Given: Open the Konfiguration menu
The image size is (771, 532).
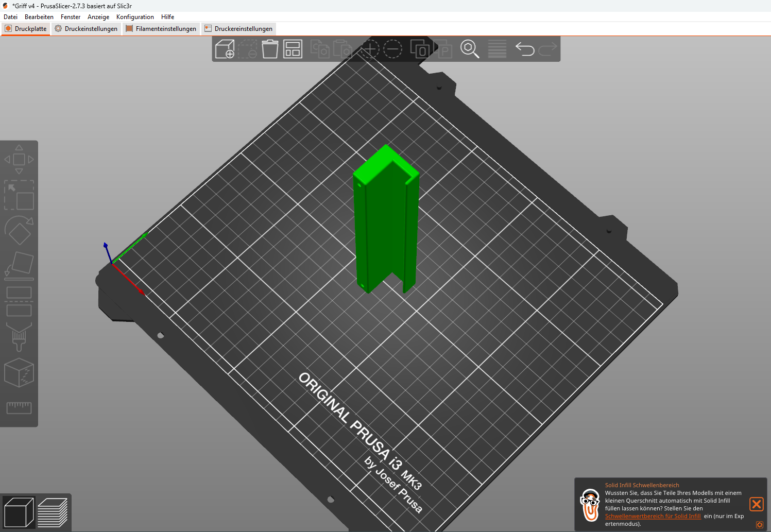Looking at the screenshot, I should coord(135,17).
